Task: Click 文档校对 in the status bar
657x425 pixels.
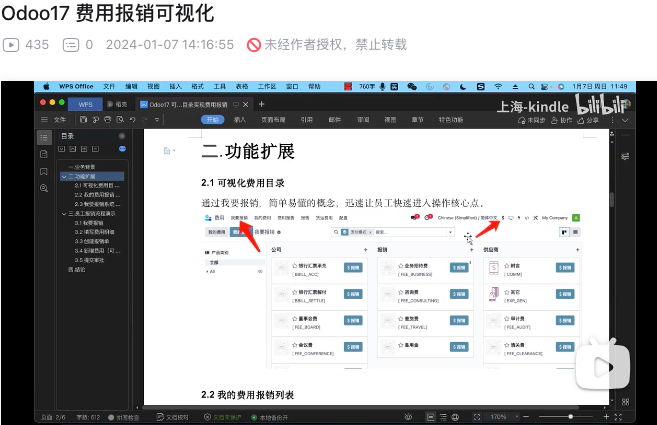Action: 172,417
